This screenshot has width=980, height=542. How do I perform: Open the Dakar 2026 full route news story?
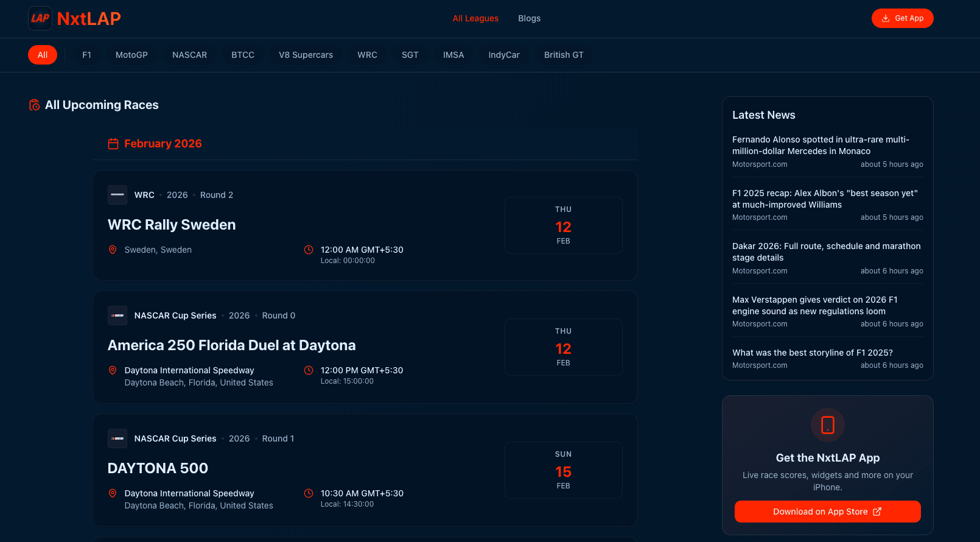[x=826, y=252]
